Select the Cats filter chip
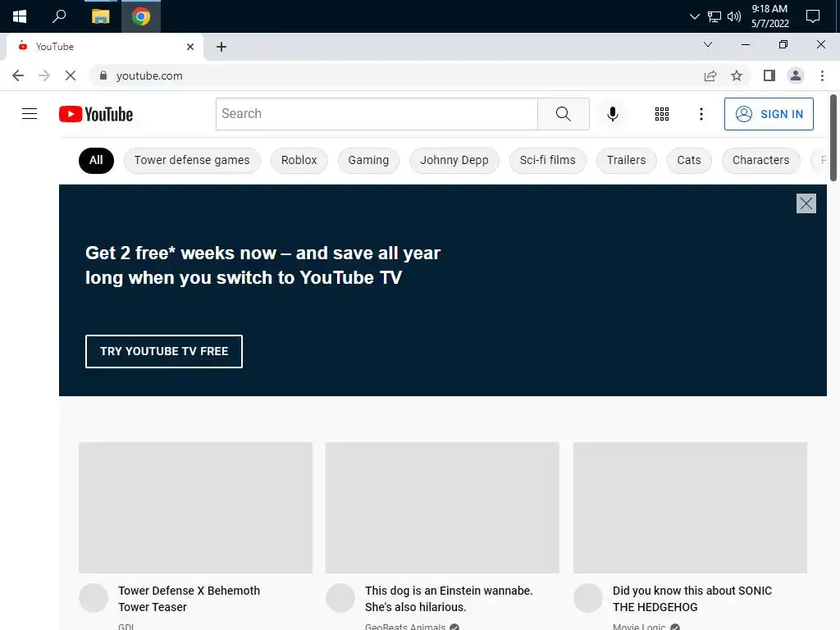Screen dimensions: 840x630 tap(689, 160)
